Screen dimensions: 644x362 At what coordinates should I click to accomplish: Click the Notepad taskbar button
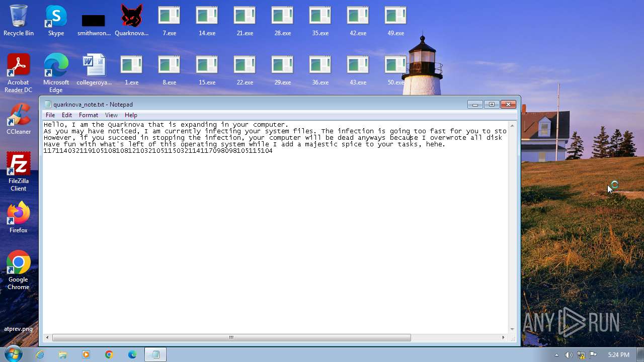[x=155, y=354]
